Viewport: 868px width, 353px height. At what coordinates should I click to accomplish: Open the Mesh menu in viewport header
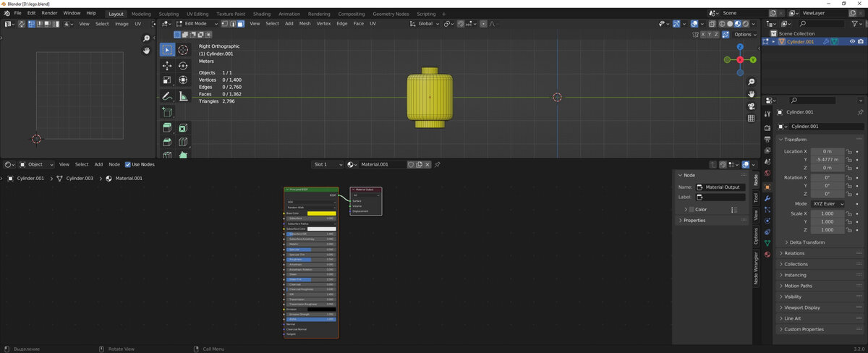coord(305,24)
